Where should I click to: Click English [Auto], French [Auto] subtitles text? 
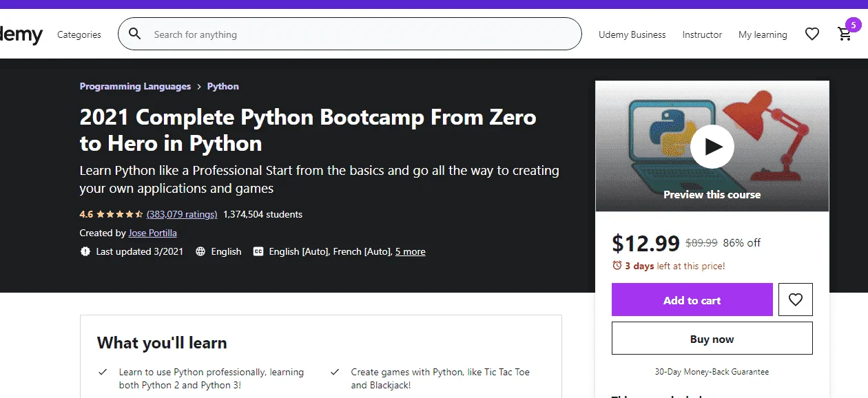[331, 251]
